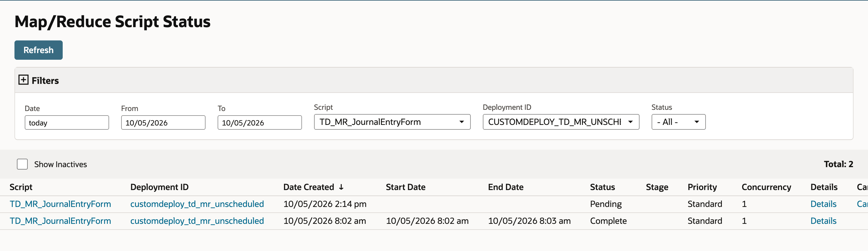
Task: Open TD_MR_JournalEntryForm script in Pending row
Action: click(x=60, y=204)
